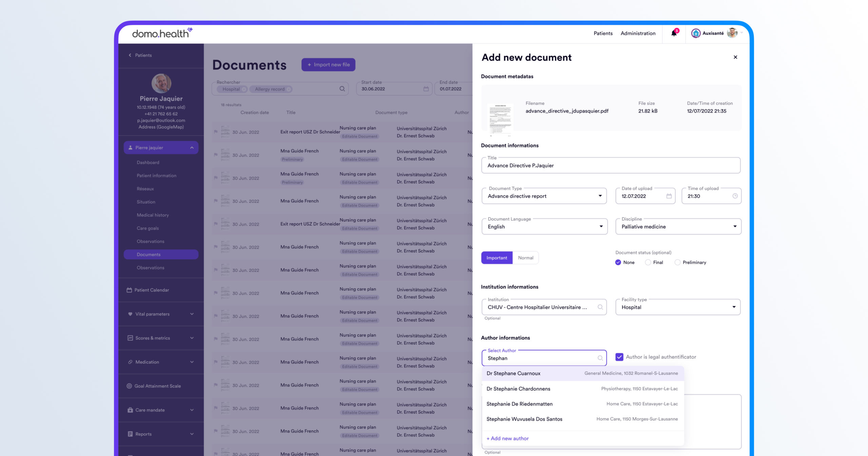Click the Title input field

(610, 165)
